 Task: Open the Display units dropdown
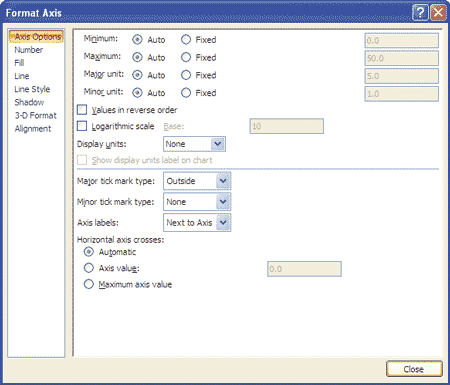pyautogui.click(x=194, y=144)
